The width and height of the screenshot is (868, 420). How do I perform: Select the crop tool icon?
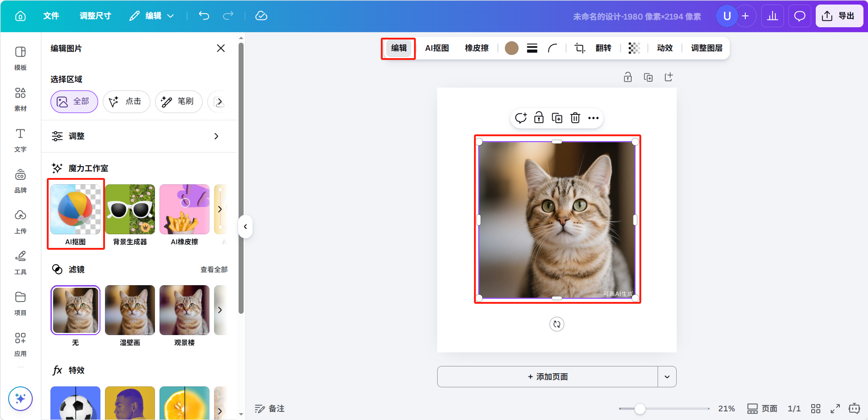(x=579, y=48)
